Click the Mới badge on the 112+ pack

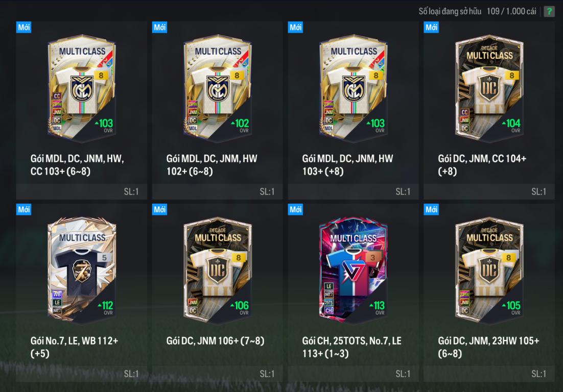point(24,209)
